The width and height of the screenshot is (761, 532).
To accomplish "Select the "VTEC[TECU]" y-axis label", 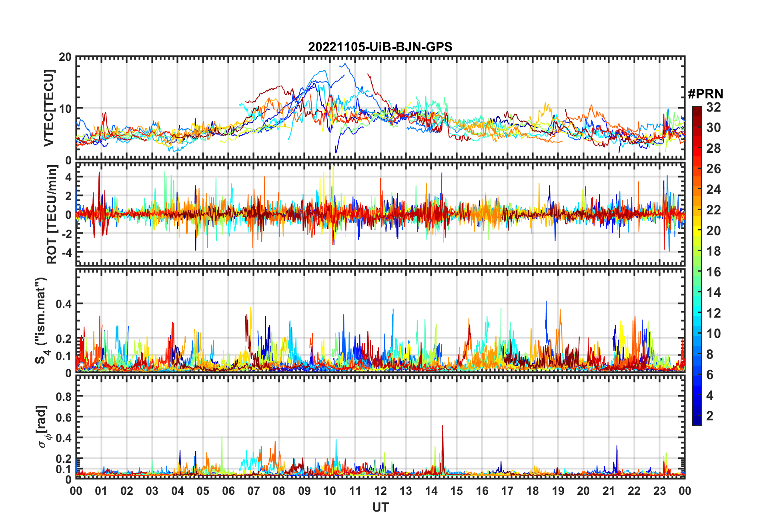I will (49, 108).
